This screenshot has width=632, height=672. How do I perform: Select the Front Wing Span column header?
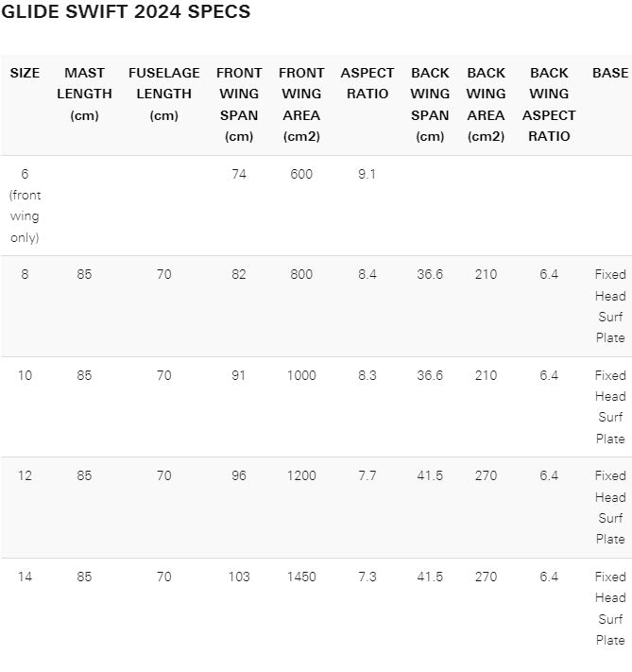pos(239,104)
